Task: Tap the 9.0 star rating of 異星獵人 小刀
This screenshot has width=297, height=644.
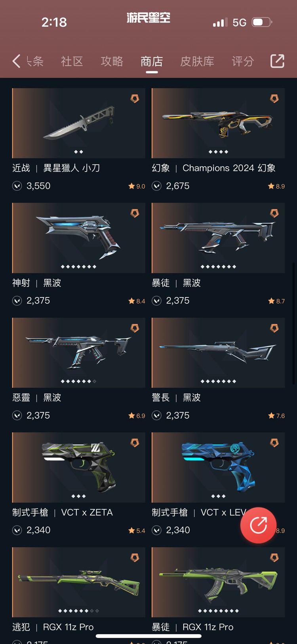Action: click(137, 186)
